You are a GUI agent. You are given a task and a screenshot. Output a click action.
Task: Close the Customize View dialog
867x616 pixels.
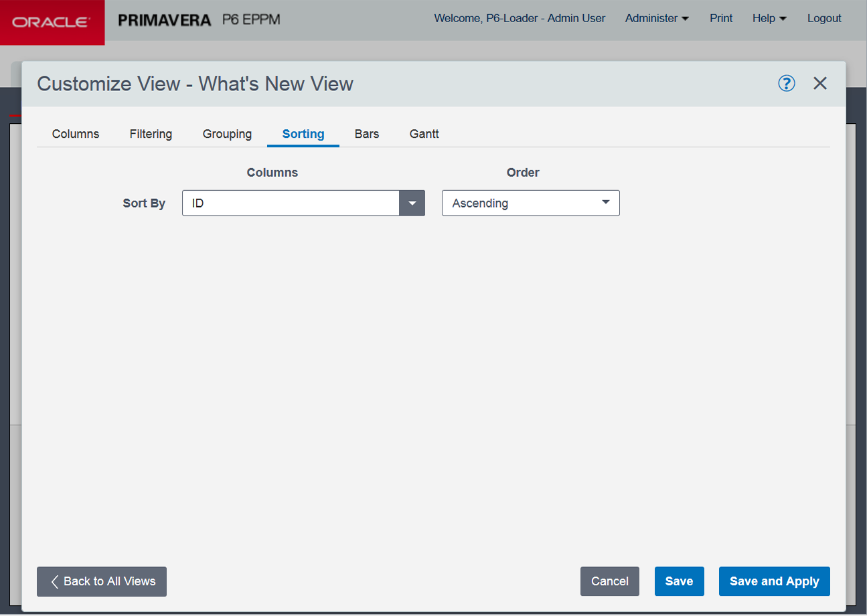tap(820, 83)
